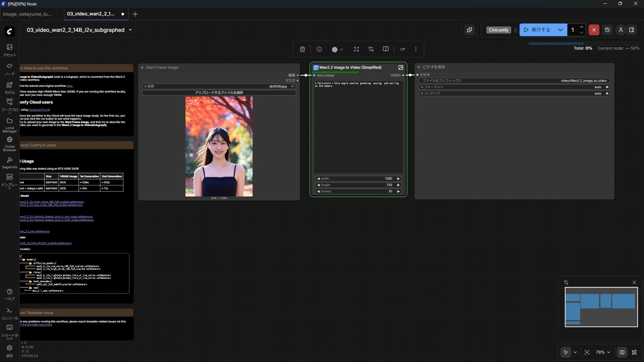This screenshot has width=644, height=362.
Task: Open the テンプレート (Templates) sidebar panel
Action: pos(10,181)
